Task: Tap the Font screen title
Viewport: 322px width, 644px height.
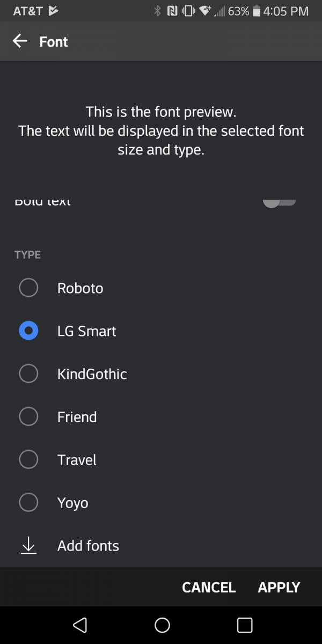Action: click(x=54, y=42)
